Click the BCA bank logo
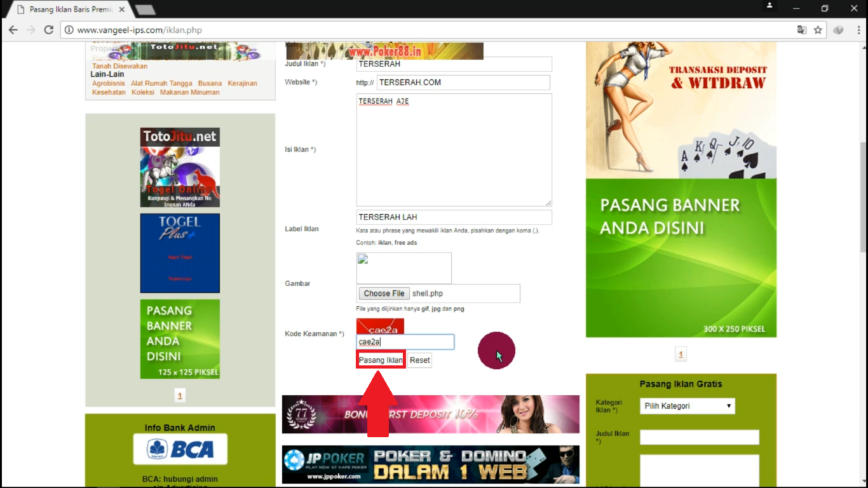 click(x=180, y=449)
